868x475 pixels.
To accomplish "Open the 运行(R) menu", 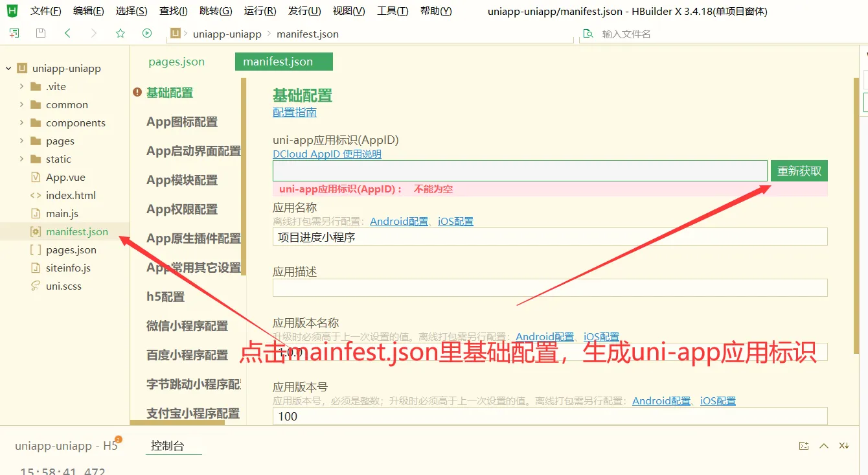I will 260,11.
